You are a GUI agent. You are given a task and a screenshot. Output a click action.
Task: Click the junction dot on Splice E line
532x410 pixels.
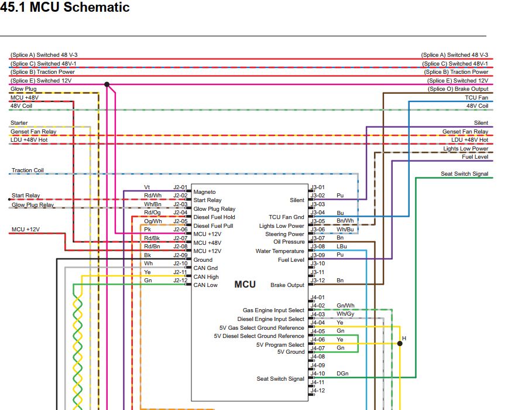pos(107,84)
